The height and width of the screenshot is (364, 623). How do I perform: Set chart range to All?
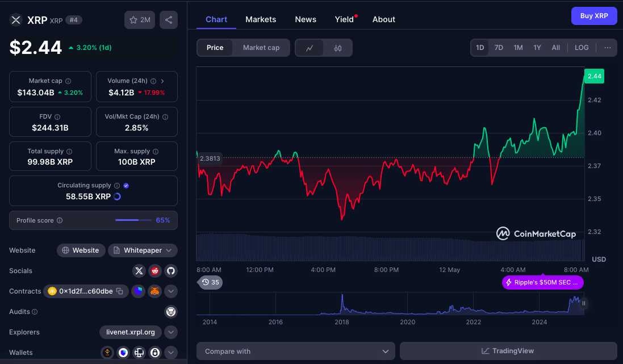pyautogui.click(x=556, y=48)
